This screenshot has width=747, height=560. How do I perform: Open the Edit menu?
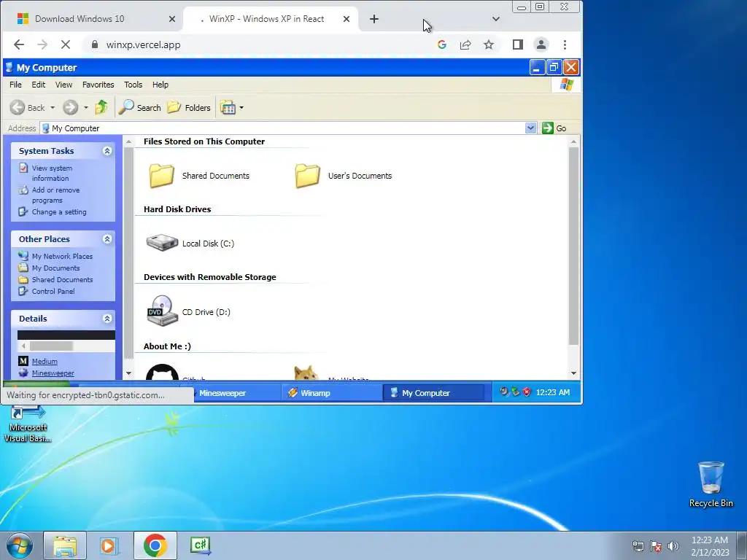point(39,85)
